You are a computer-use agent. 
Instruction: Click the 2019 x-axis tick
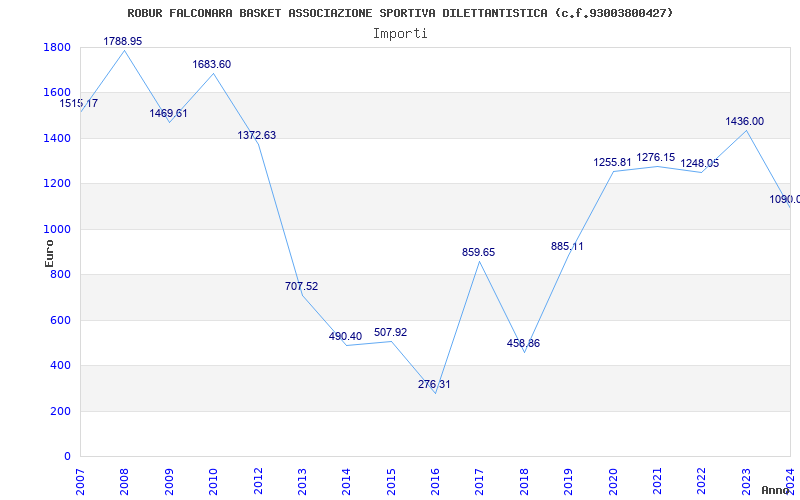click(x=569, y=482)
